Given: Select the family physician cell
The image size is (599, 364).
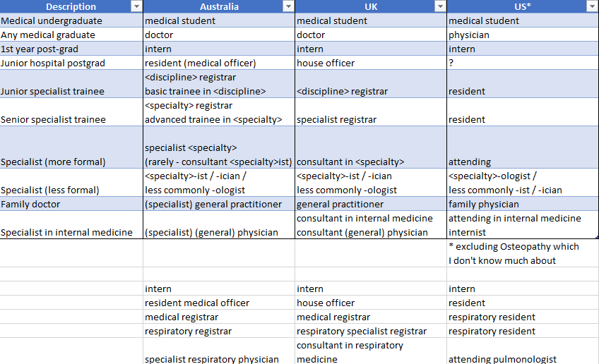Looking at the screenshot, I should click(x=522, y=204).
